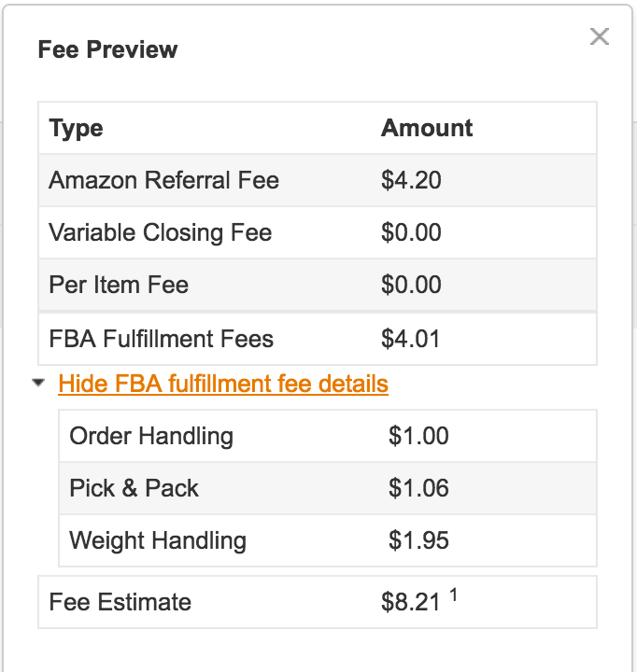Select the Variable Closing Fee label
This screenshot has width=637, height=672.
coord(160,232)
